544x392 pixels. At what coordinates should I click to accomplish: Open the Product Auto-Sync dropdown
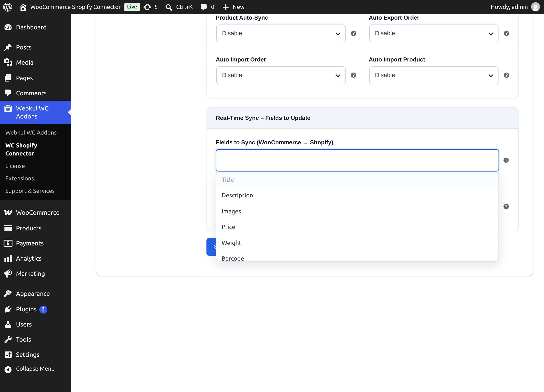tap(281, 33)
